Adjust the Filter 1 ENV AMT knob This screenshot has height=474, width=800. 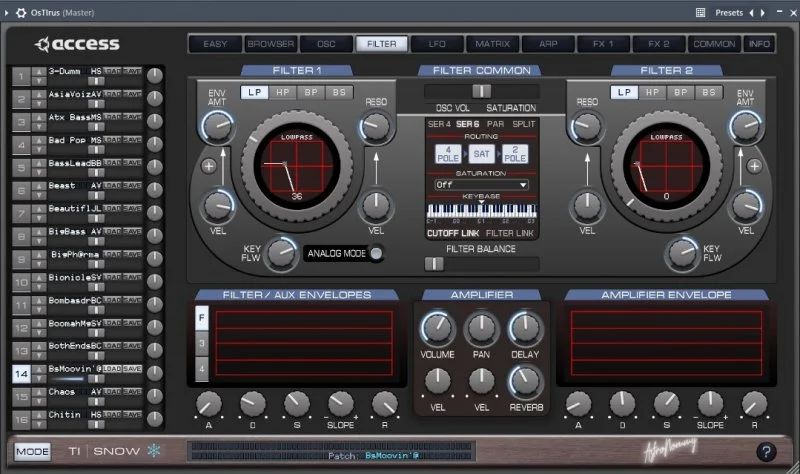coord(218,126)
